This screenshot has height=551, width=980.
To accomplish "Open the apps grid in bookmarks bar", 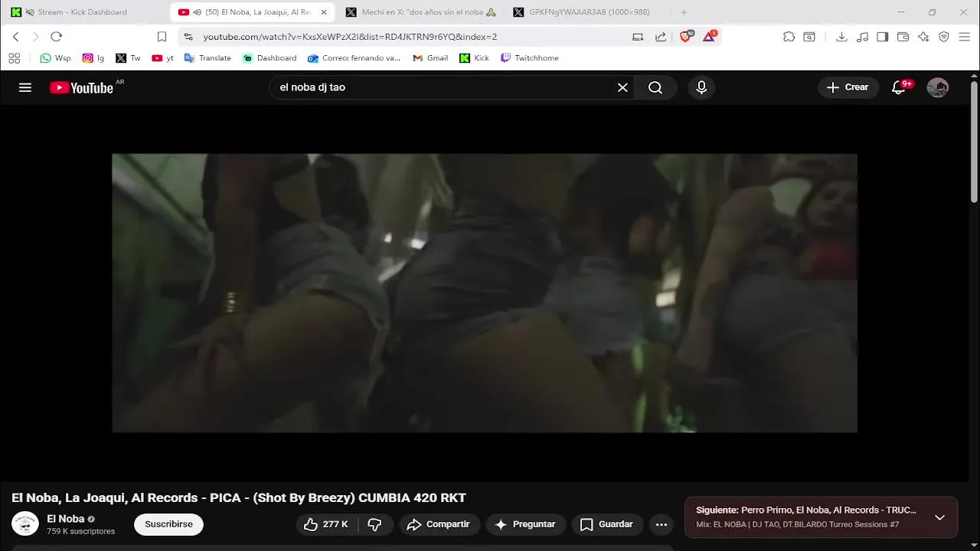I will pyautogui.click(x=15, y=58).
